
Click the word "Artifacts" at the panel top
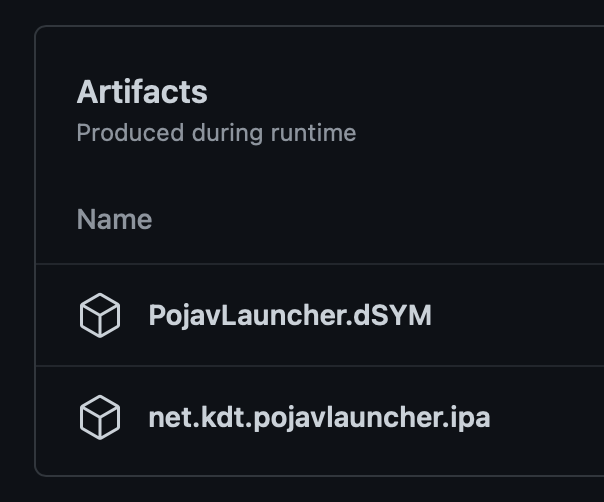pos(142,92)
